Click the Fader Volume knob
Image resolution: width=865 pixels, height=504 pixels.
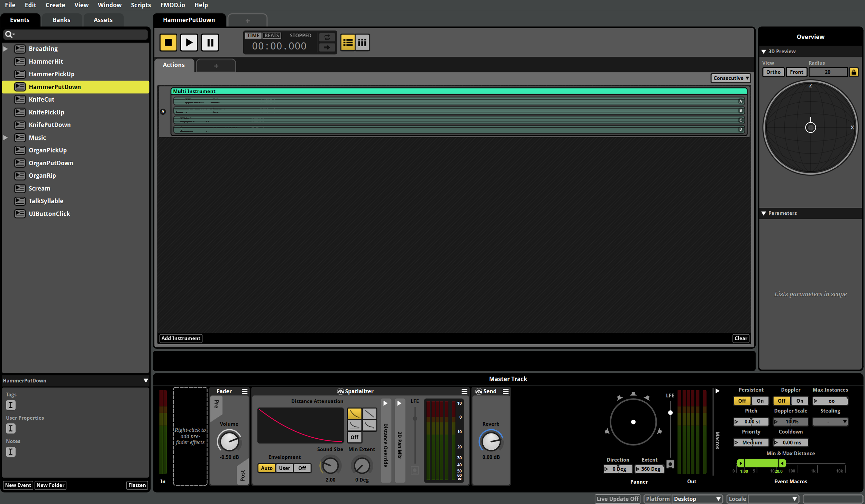tap(229, 441)
